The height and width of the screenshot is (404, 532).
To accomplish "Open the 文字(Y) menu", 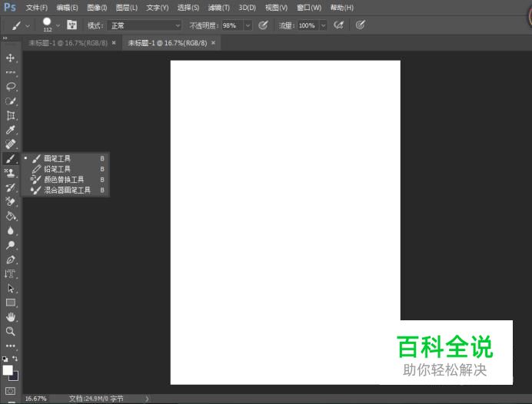I will pos(158,8).
